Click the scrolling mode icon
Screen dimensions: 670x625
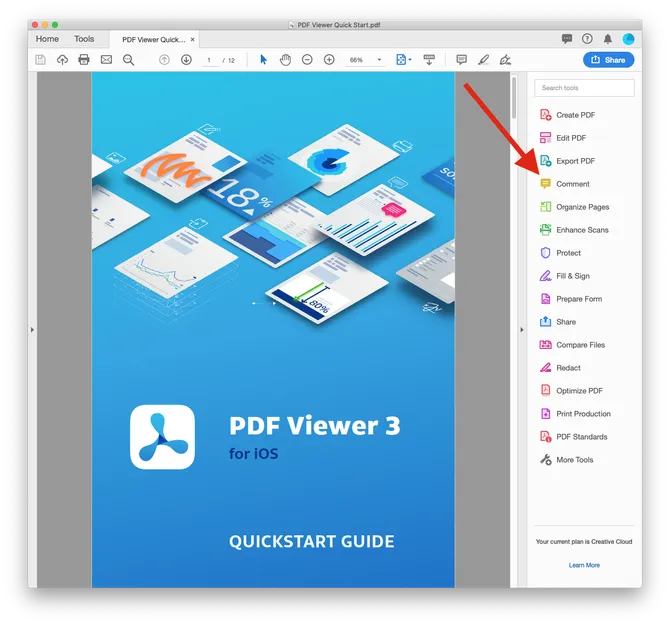[x=429, y=60]
